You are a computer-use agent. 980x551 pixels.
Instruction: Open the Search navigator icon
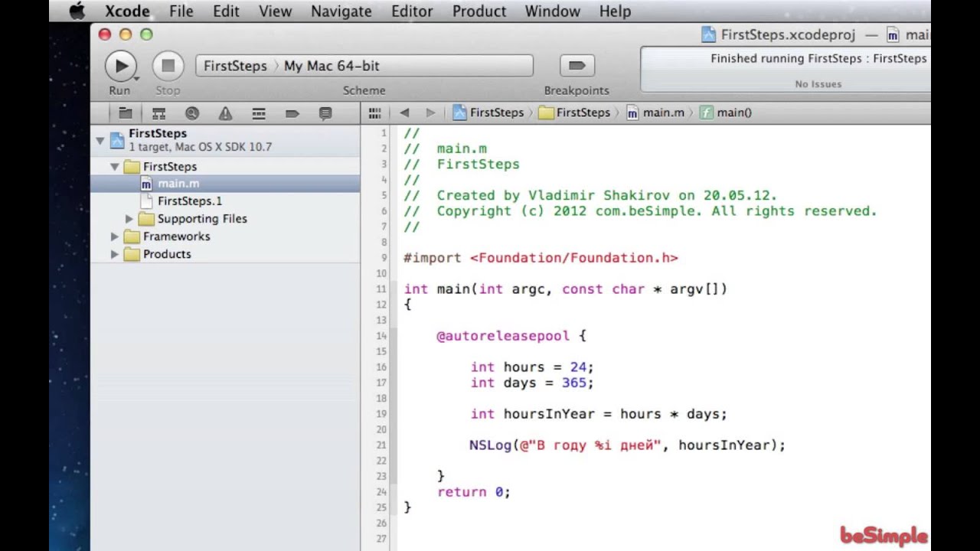tap(191, 113)
